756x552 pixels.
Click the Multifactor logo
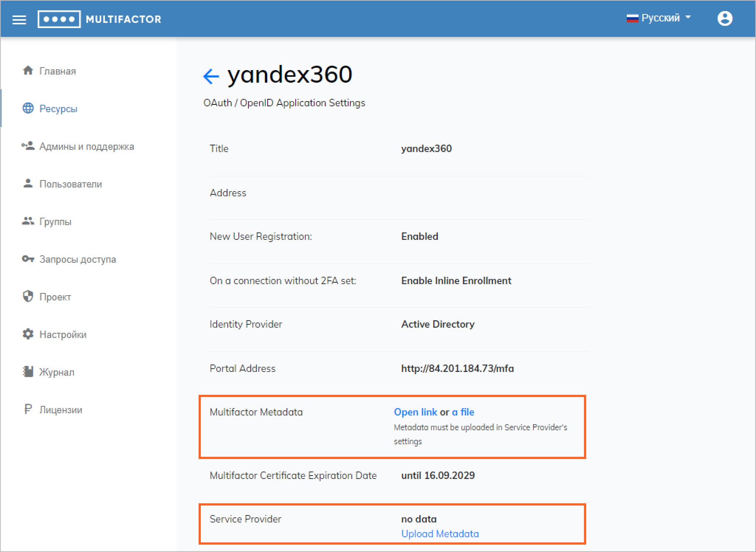100,19
